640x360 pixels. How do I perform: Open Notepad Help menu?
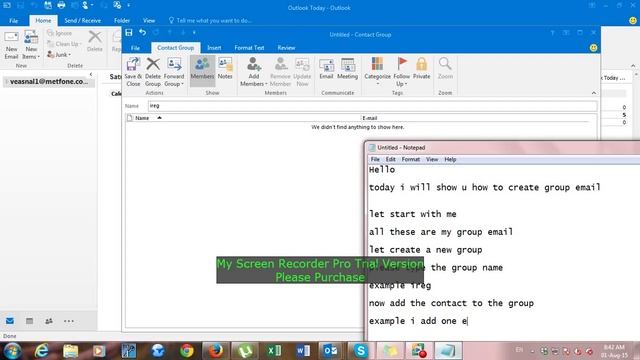point(450,160)
